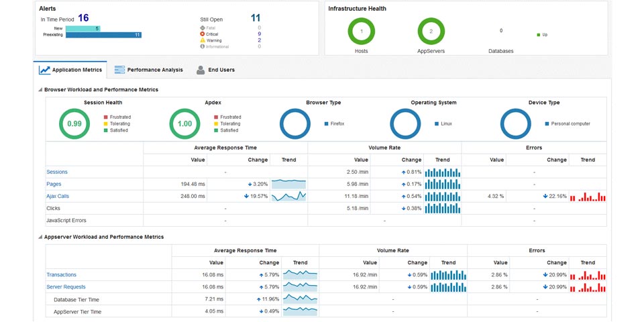Click the Still Open total 11
This screenshot has width=644, height=322.
tap(256, 18)
